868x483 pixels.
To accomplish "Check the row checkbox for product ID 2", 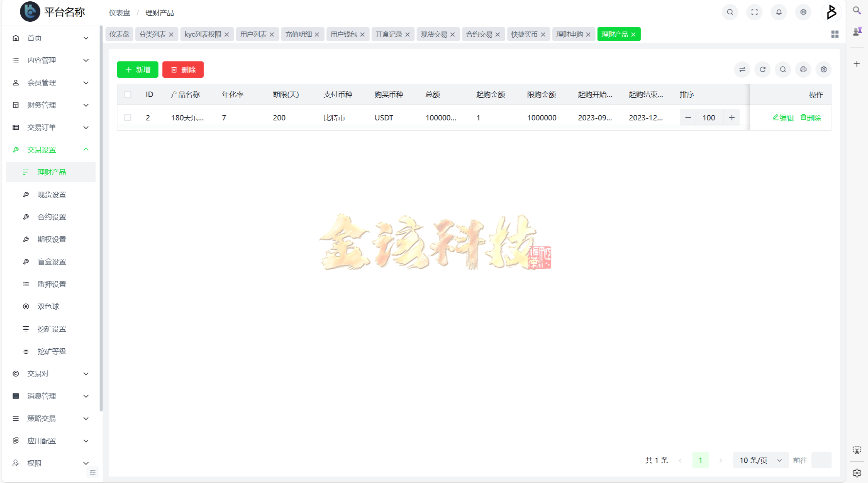I will (128, 117).
